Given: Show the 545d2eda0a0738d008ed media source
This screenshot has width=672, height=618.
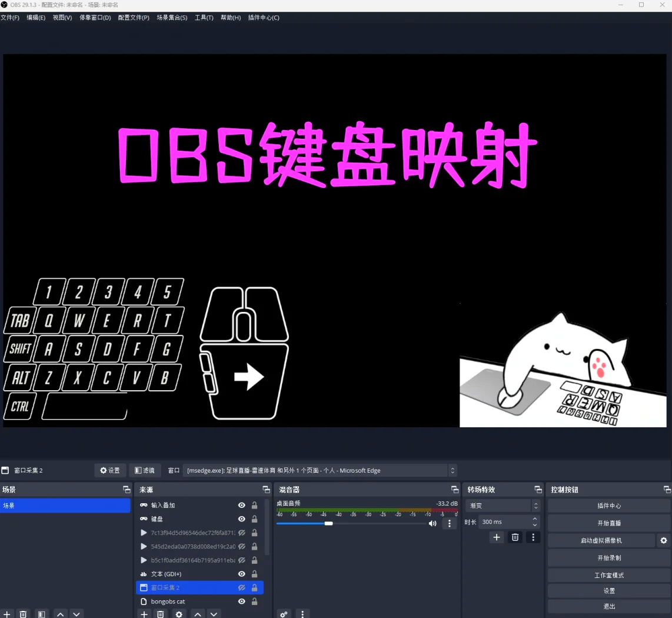Looking at the screenshot, I should [x=242, y=546].
